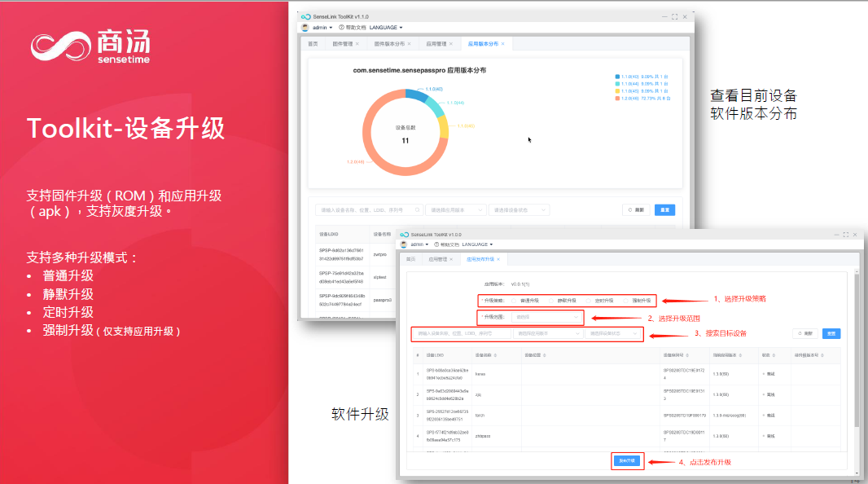
Task: Open the 帮助文档 link in the v1.0.0 window
Action: (x=447, y=244)
